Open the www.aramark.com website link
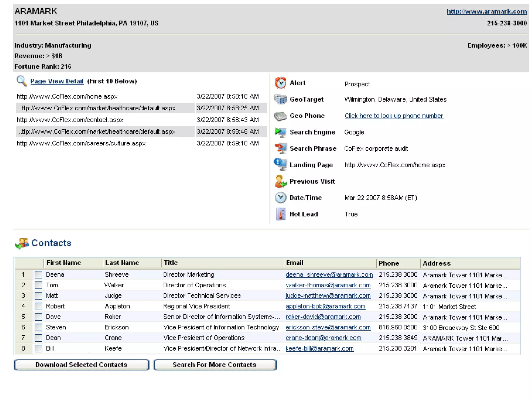This screenshot has height=399, width=532. (487, 11)
